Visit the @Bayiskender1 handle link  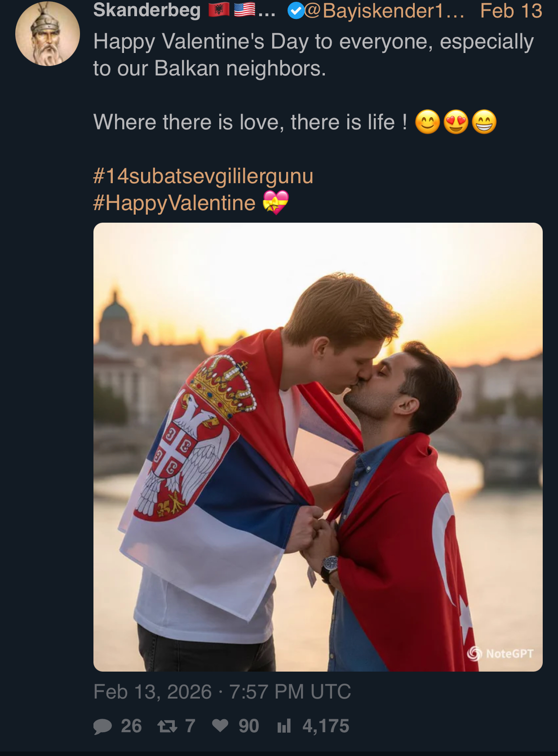384,11
